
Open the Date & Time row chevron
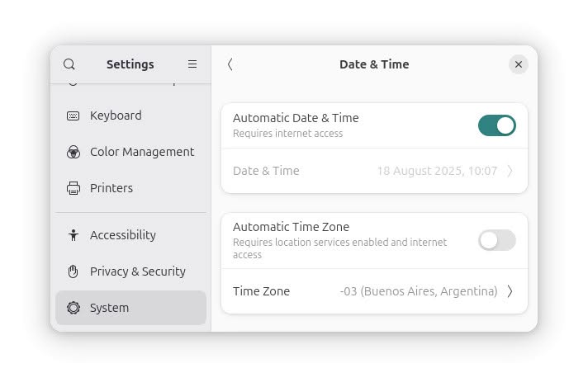click(x=510, y=171)
